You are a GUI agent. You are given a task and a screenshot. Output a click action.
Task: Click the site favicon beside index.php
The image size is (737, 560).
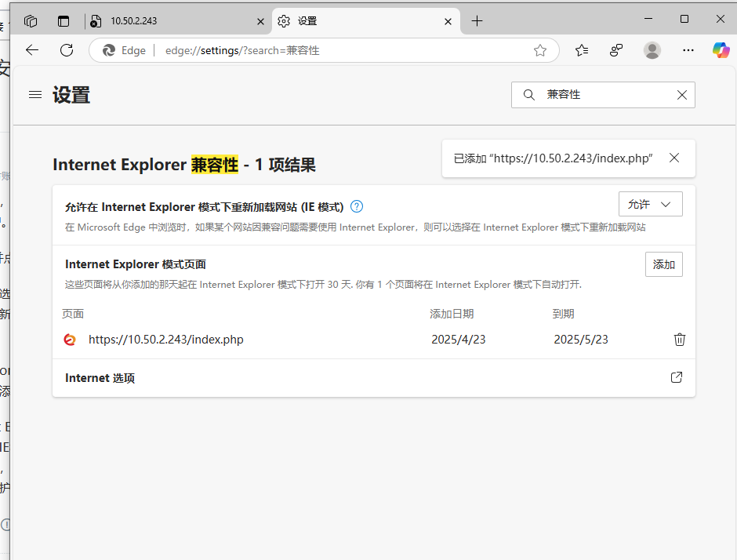(x=70, y=339)
